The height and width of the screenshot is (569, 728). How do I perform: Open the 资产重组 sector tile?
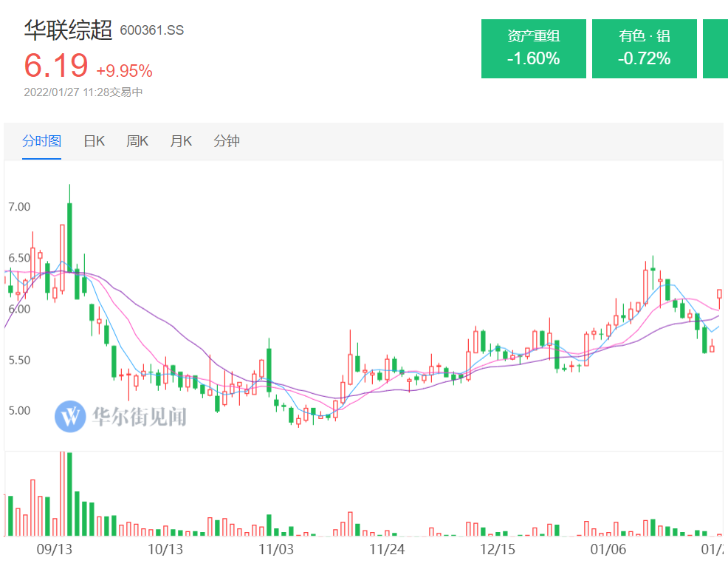tap(534, 48)
